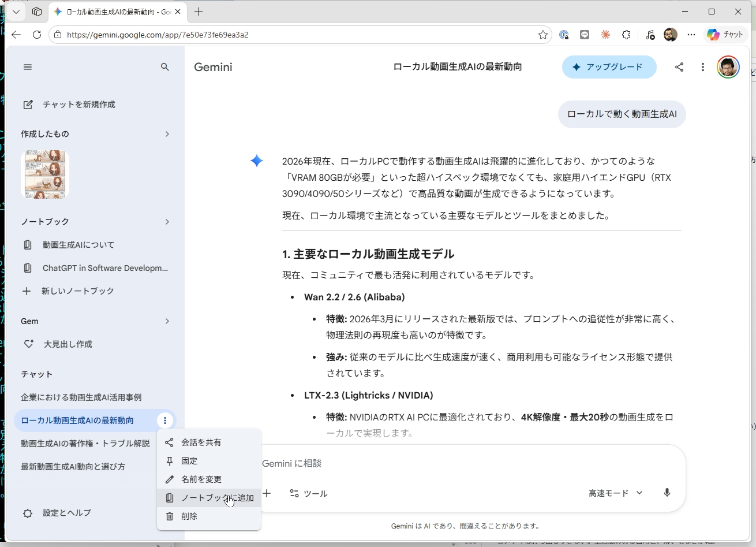Click the site info lock icon
Viewport: 756px width, 547px height.
tap(58, 35)
